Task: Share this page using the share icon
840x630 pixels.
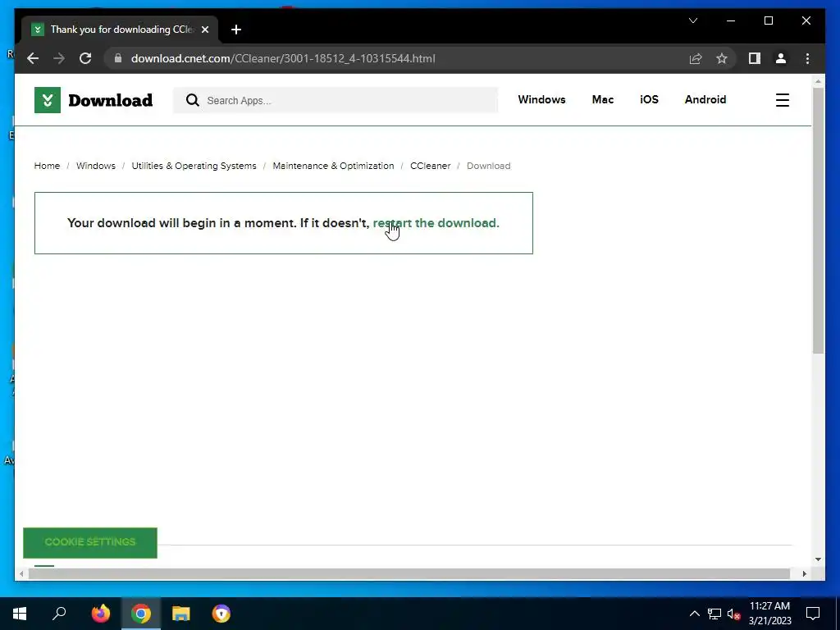Action: tap(696, 58)
